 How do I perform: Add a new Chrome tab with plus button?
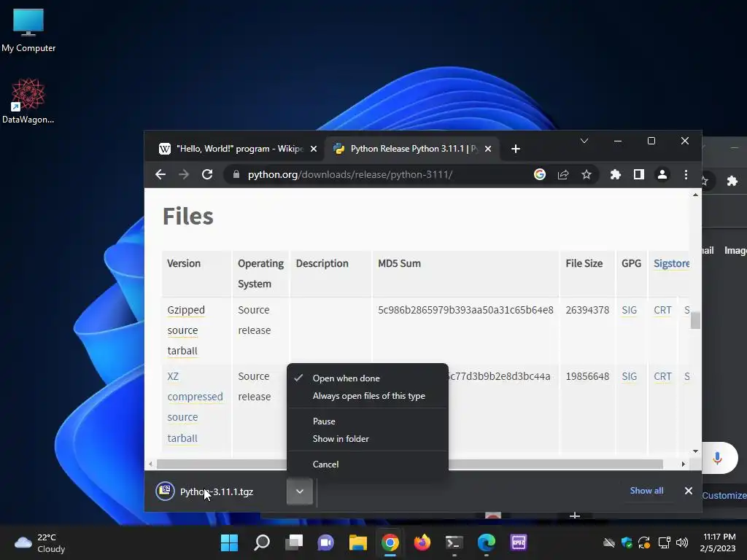516,149
